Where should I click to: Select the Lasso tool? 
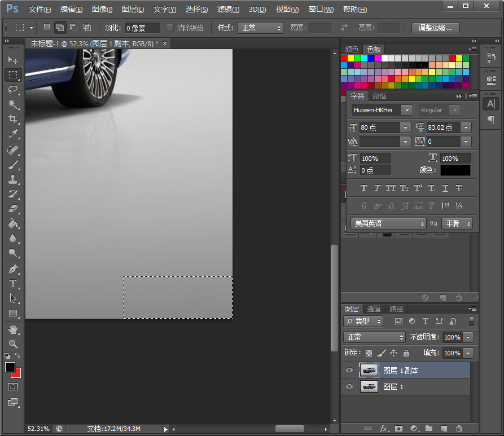click(13, 89)
